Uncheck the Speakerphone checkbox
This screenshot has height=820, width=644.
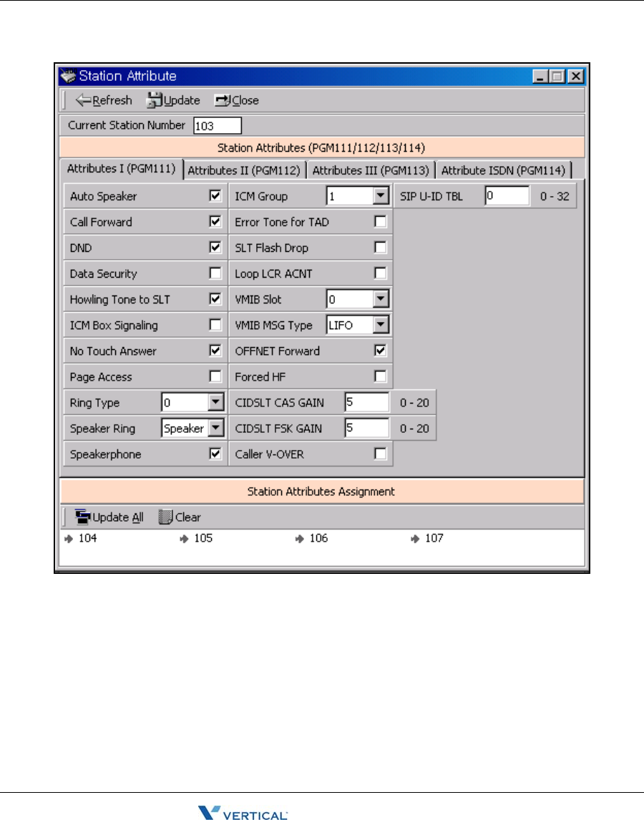[x=215, y=454]
